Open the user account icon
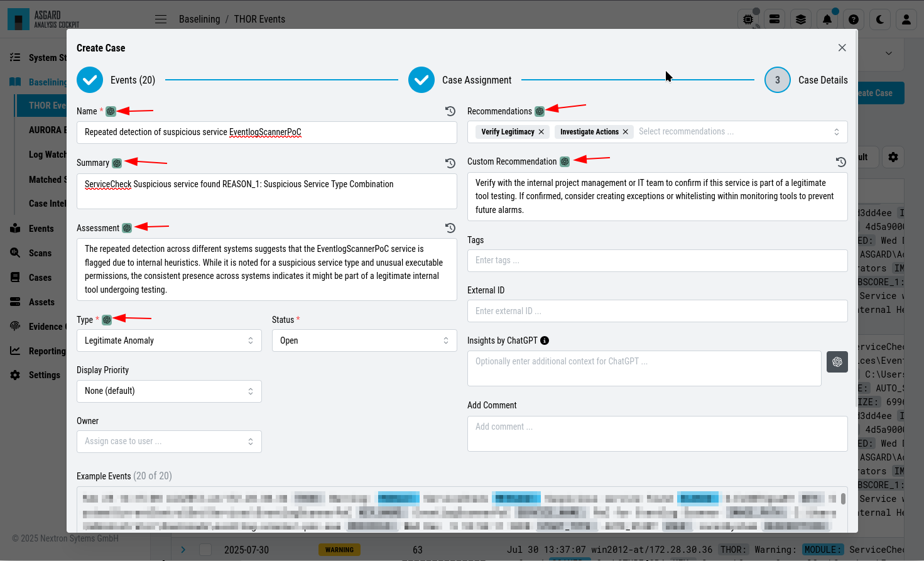This screenshot has width=924, height=561. pos(906,19)
